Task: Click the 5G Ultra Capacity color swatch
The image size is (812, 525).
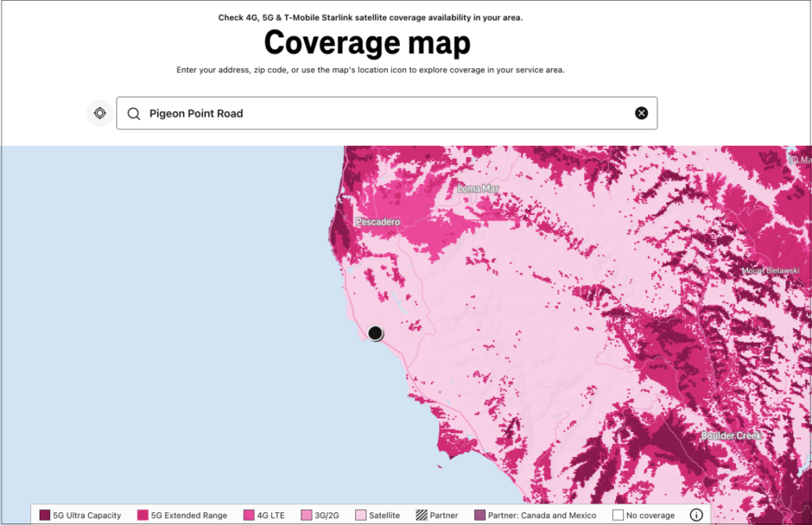Action: pos(45,515)
